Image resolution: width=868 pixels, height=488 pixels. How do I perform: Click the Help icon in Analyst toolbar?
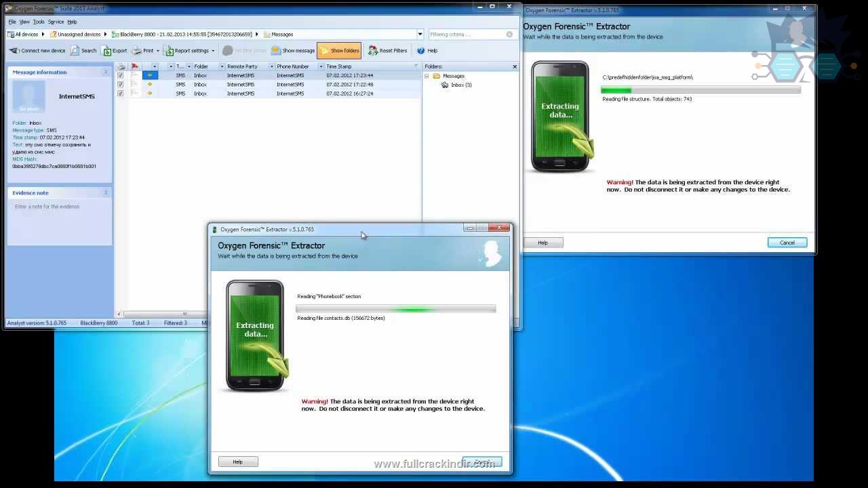[x=421, y=50]
